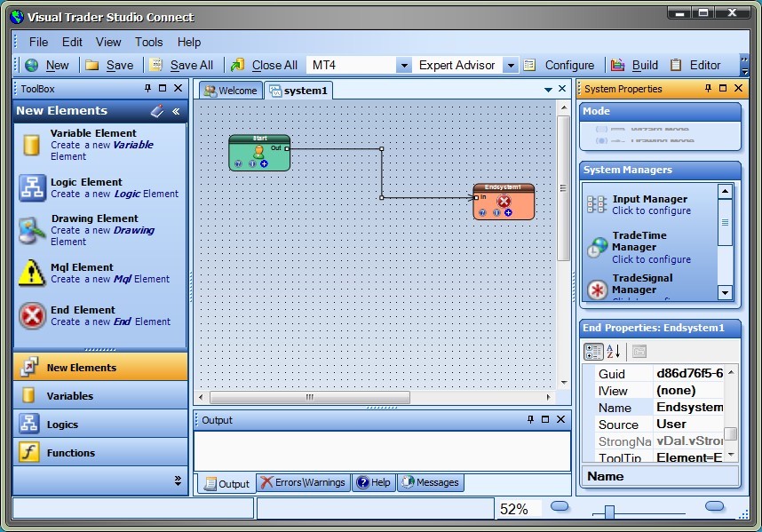Open the document tab list dropdown arrow
This screenshot has width=762, height=532.
pos(548,90)
